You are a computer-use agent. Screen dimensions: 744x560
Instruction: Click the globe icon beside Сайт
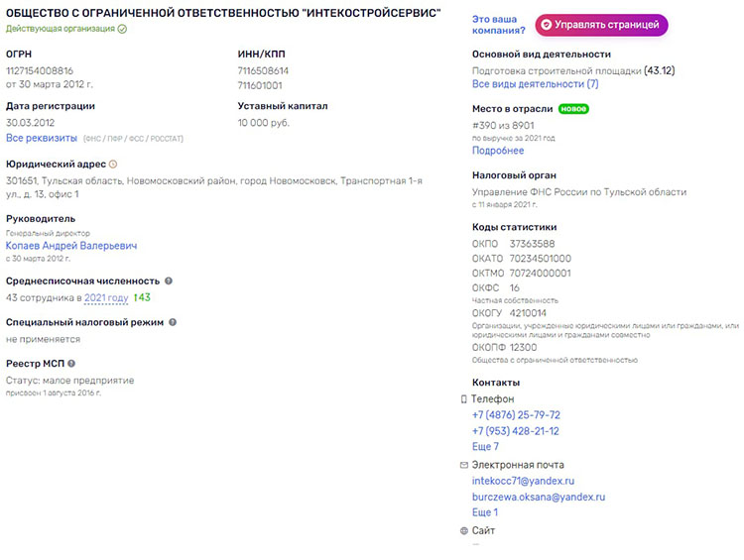pos(463,531)
